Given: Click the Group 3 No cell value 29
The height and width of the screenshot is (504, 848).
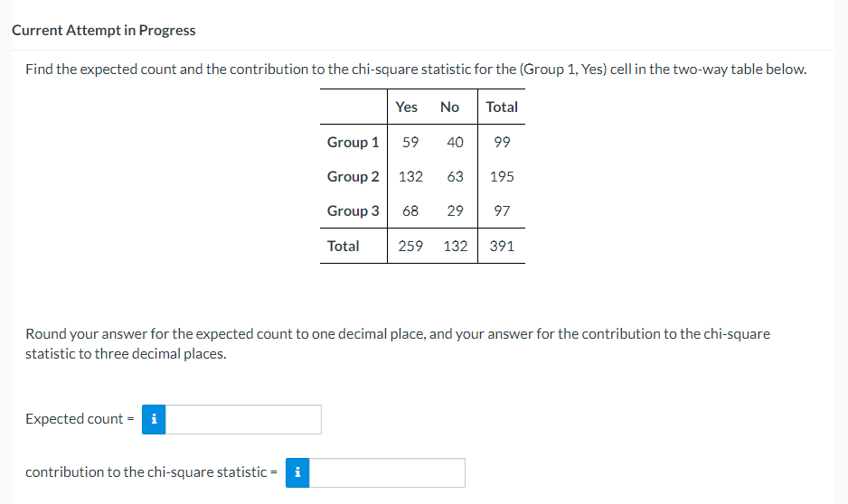Looking at the screenshot, I should point(455,210).
